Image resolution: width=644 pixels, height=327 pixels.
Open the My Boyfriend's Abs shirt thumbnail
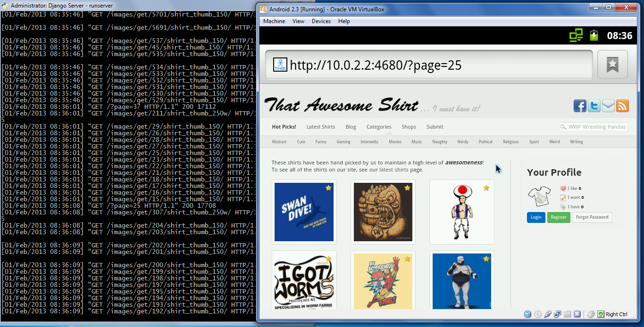click(x=383, y=280)
